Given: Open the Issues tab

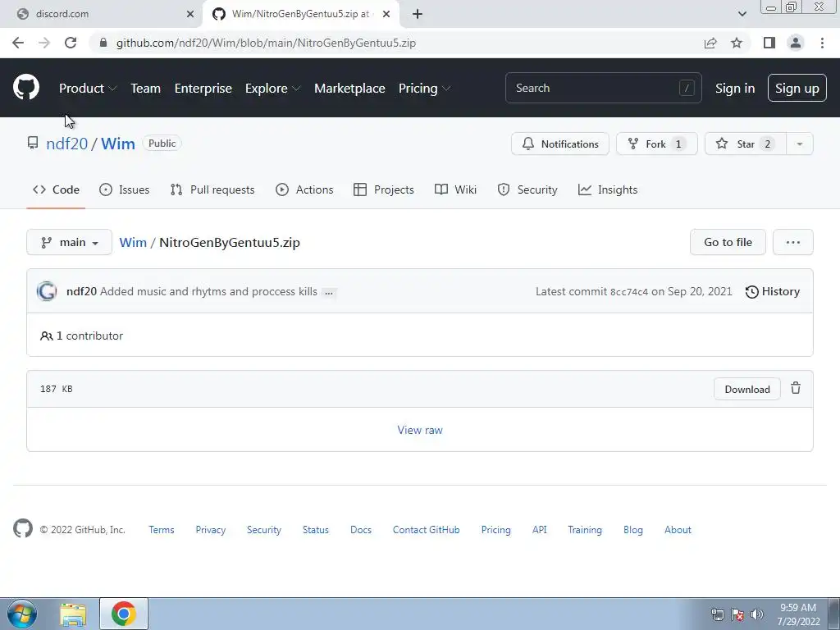Looking at the screenshot, I should 125,189.
